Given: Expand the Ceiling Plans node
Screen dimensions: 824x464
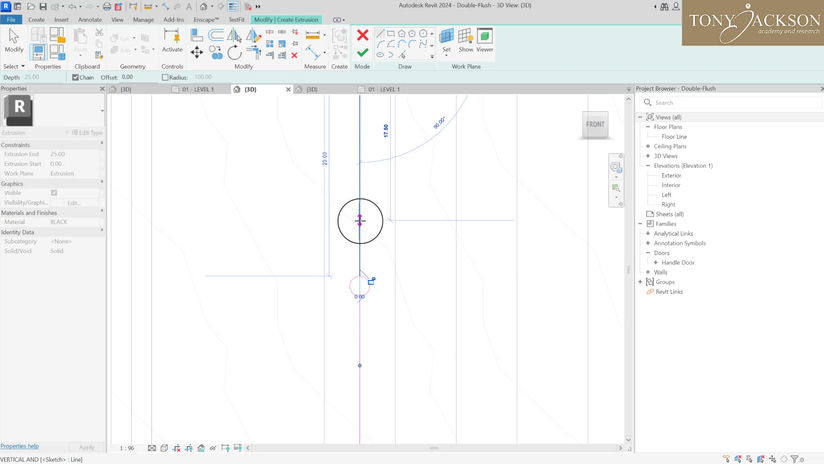Looking at the screenshot, I should coord(648,146).
